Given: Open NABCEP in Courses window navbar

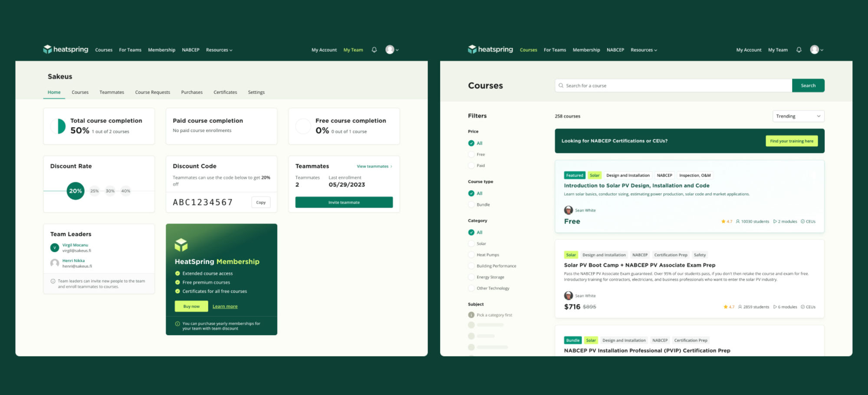Looking at the screenshot, I should point(615,50).
